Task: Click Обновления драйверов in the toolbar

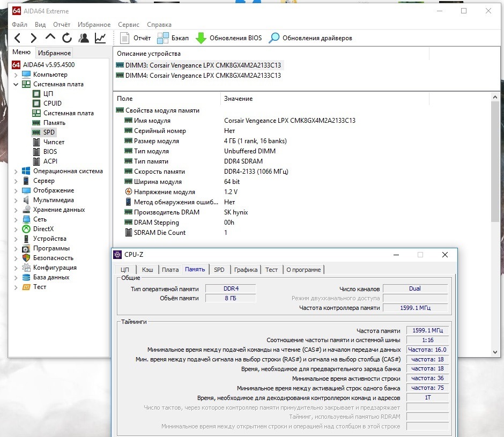Action: point(310,38)
